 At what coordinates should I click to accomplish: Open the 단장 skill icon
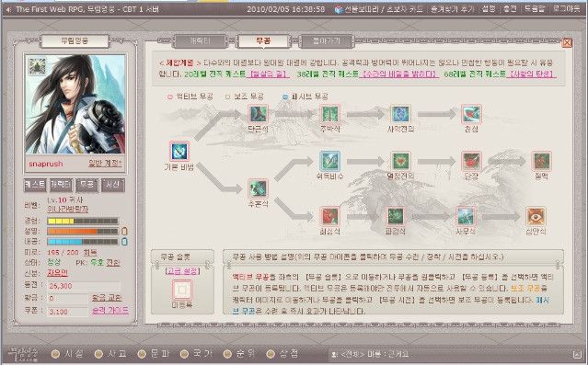pos(471,161)
